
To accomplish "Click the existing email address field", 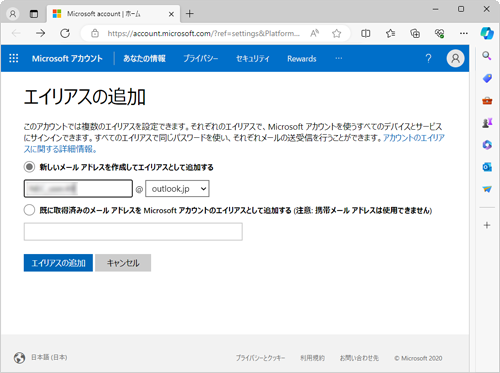I will coord(133,232).
